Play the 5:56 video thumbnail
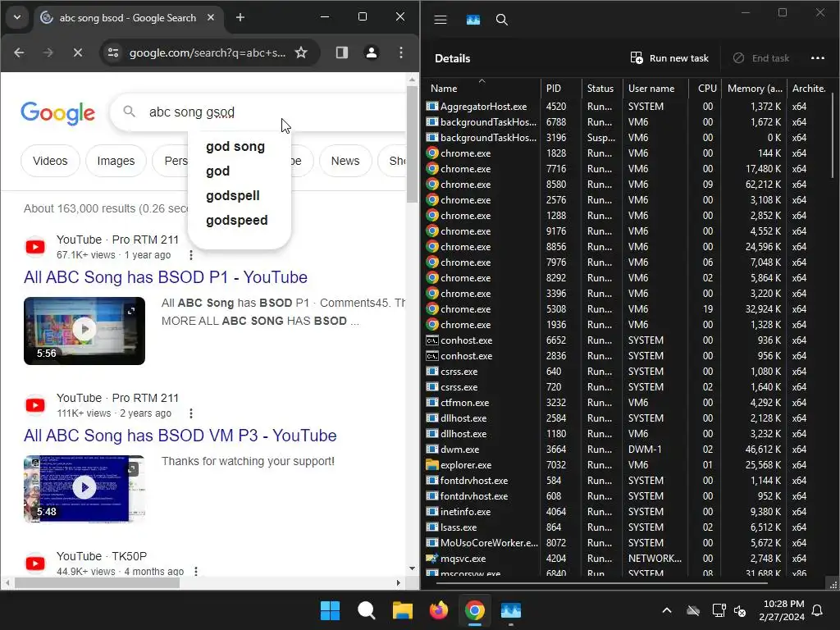The width and height of the screenshot is (840, 630). tap(84, 331)
